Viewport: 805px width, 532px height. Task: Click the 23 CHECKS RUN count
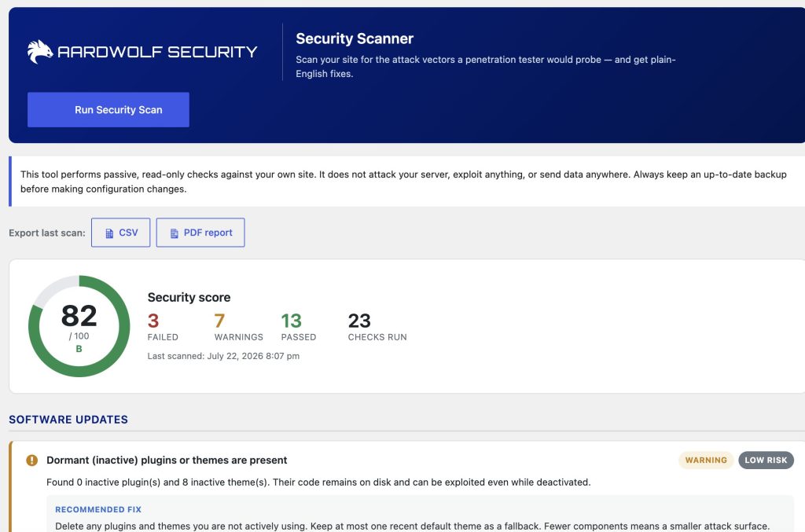[377, 327]
